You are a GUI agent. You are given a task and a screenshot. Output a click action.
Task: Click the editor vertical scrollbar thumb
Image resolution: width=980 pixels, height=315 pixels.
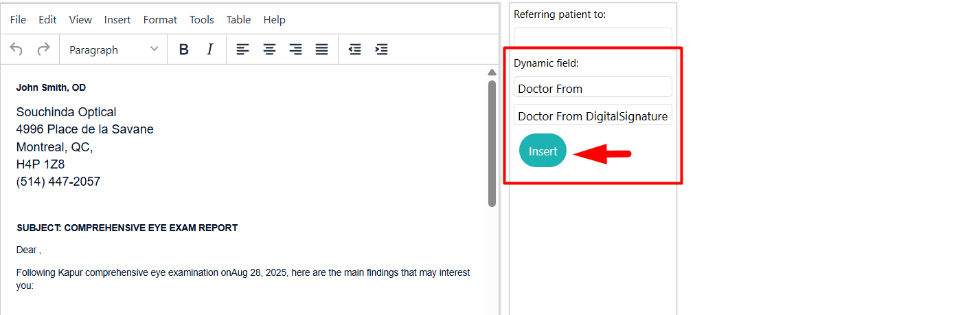pos(492,143)
